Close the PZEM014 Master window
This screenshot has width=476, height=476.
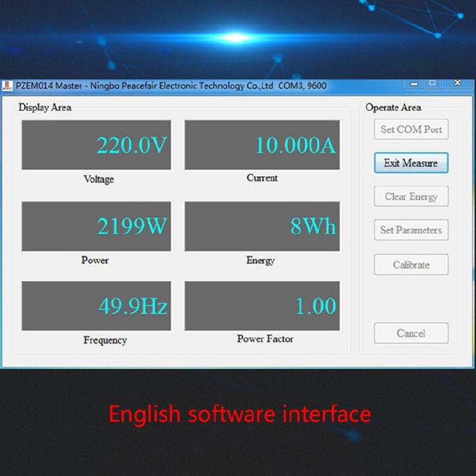coord(457,83)
